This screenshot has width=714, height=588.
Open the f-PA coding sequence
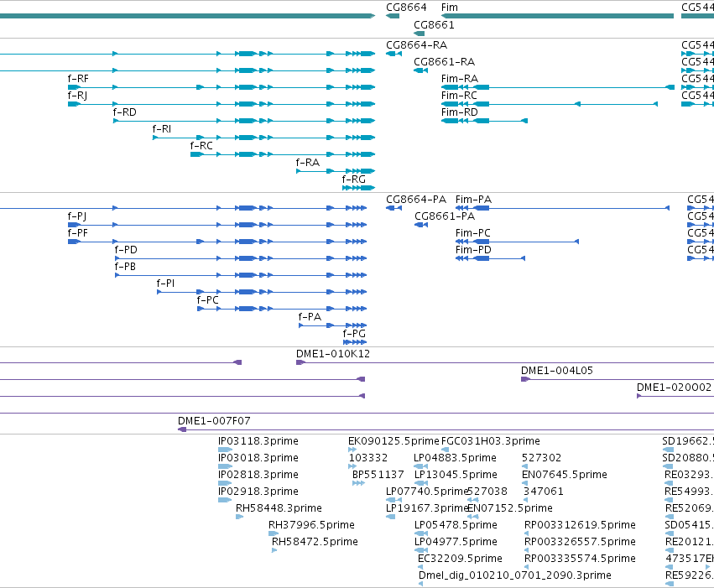point(332,325)
